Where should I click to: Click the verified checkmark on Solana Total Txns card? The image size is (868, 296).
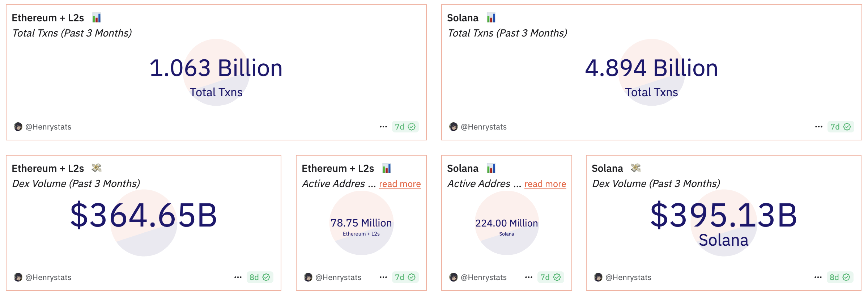(847, 127)
